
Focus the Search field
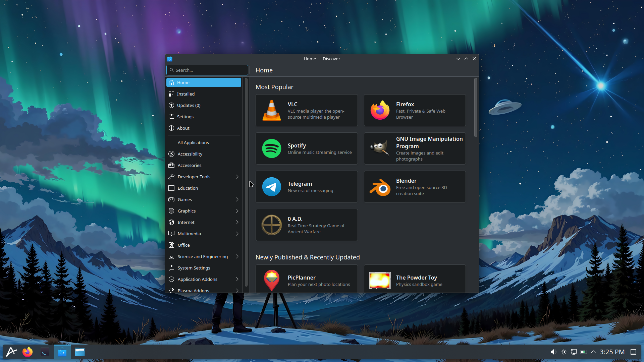pyautogui.click(x=207, y=70)
